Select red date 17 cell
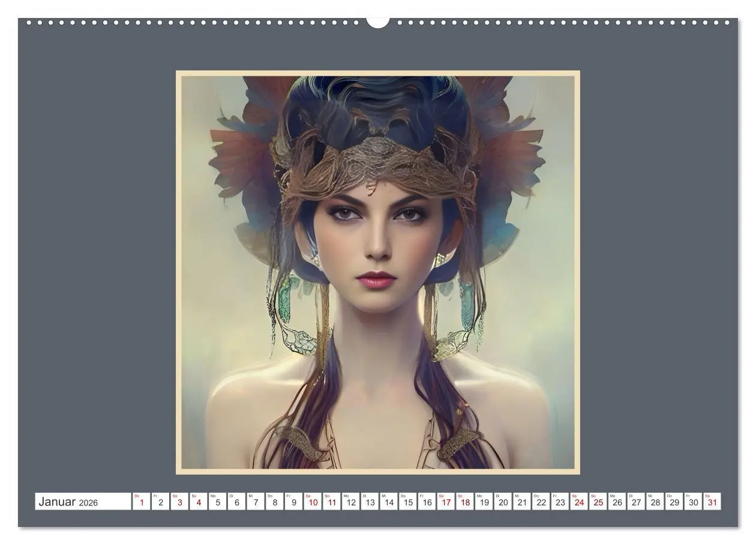The image size is (756, 545). (x=446, y=502)
